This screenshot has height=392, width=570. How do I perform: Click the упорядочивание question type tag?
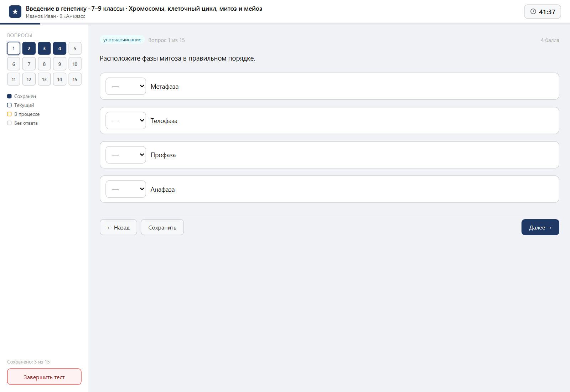click(122, 40)
